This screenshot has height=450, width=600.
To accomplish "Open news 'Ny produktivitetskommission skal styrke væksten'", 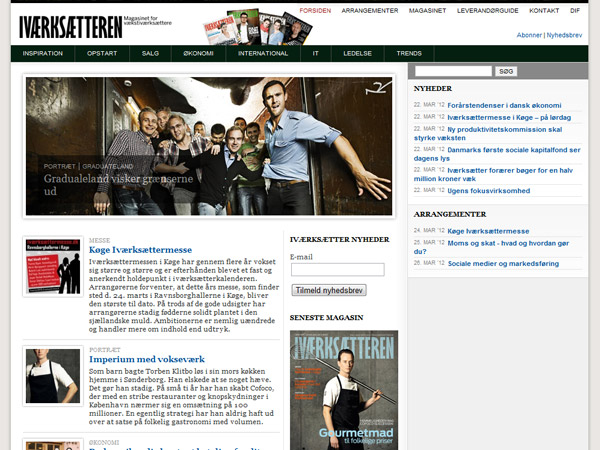I will [488, 134].
